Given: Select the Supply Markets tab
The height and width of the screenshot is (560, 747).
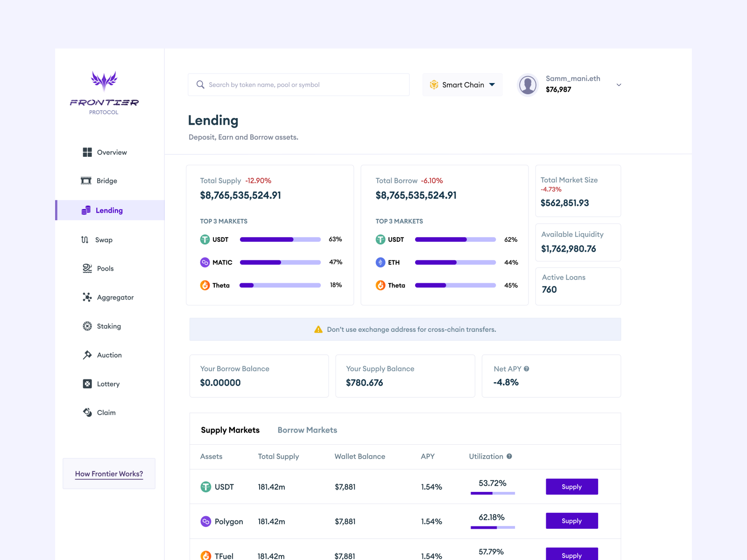Looking at the screenshot, I should tap(230, 430).
